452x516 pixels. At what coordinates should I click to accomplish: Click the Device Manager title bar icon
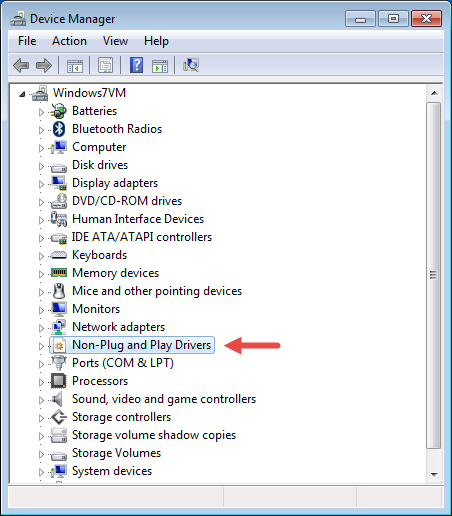pyautogui.click(x=18, y=19)
